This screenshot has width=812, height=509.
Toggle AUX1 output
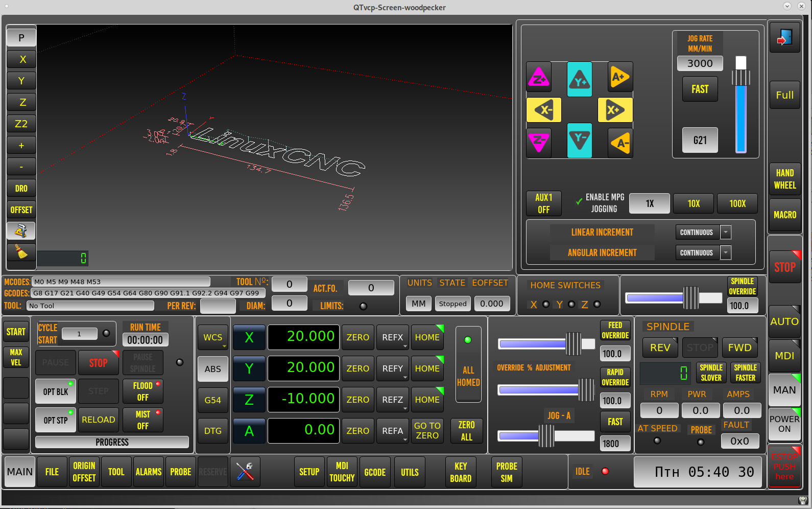544,203
